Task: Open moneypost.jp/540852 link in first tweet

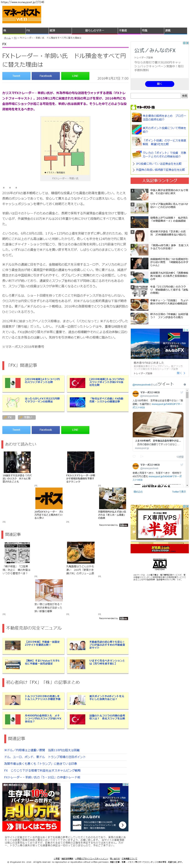Action: click(x=162, y=404)
